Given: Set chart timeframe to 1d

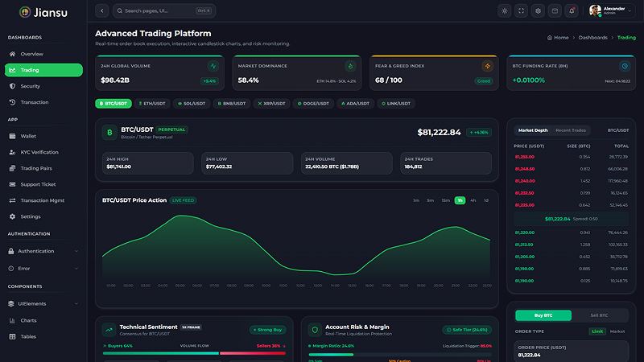Looking at the screenshot, I should tap(486, 200).
